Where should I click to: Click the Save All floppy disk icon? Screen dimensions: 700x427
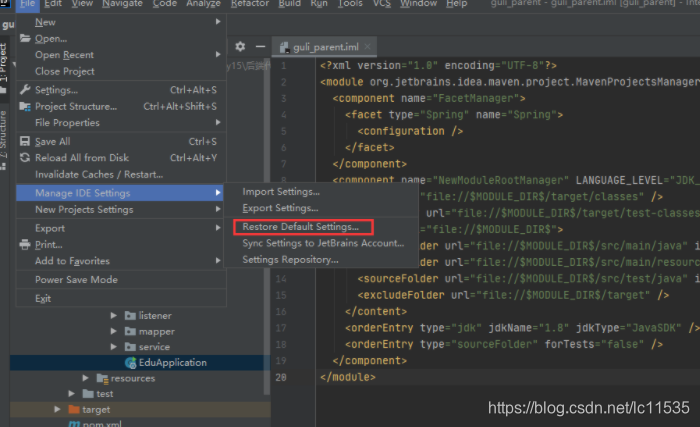pos(25,142)
